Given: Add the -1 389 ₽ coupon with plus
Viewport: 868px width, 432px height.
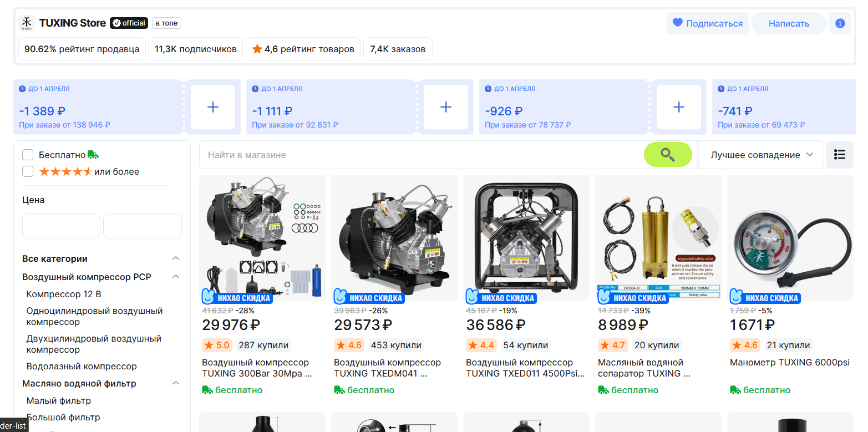Looking at the screenshot, I should pos(213,107).
